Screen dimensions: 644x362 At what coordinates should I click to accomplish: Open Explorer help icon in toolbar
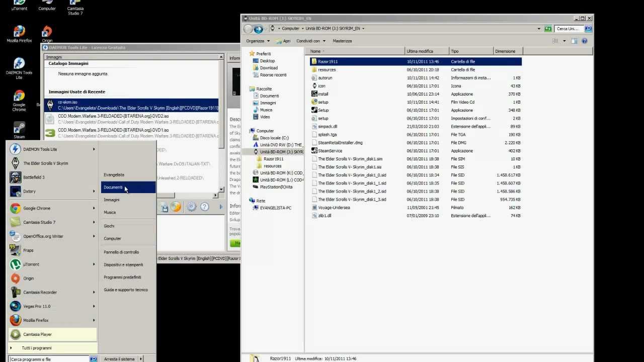(x=585, y=41)
